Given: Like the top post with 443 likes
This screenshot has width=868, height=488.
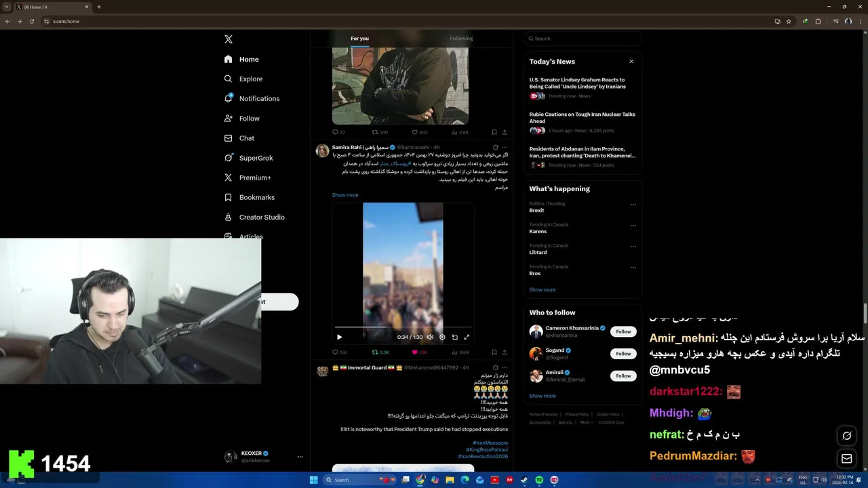Looking at the screenshot, I should 419,132.
